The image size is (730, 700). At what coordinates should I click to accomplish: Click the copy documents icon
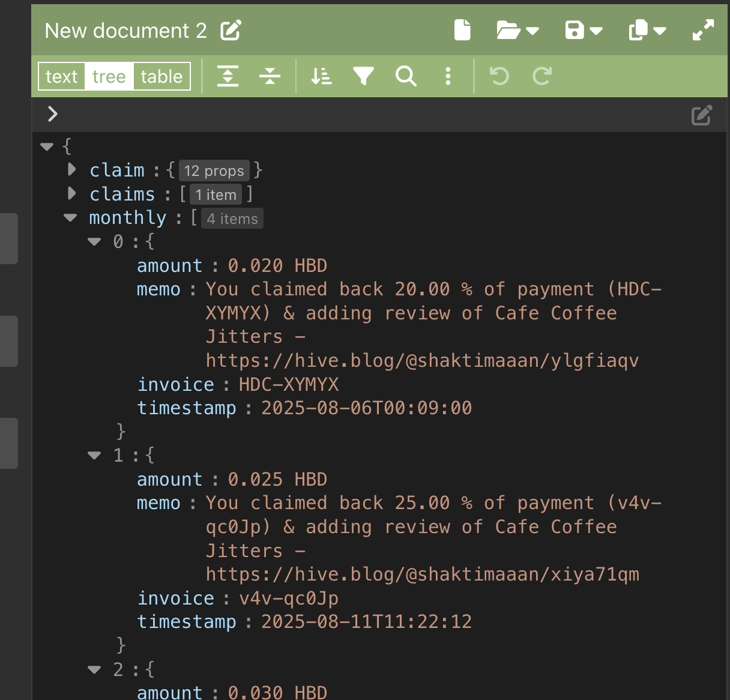coord(638,30)
